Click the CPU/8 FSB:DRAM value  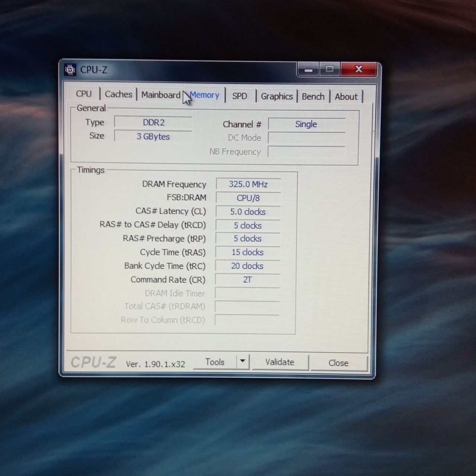[248, 198]
